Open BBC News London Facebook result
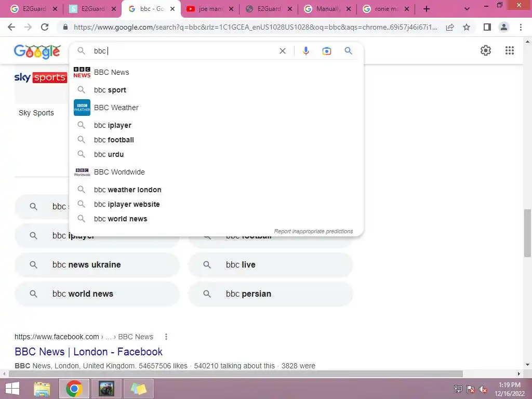The height and width of the screenshot is (399, 532). point(88,352)
